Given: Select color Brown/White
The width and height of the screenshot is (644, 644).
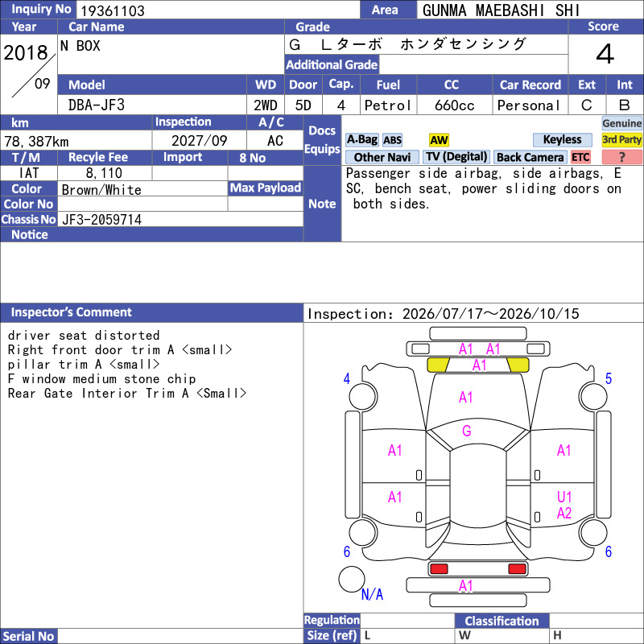Looking at the screenshot, I should pyautogui.click(x=101, y=190).
